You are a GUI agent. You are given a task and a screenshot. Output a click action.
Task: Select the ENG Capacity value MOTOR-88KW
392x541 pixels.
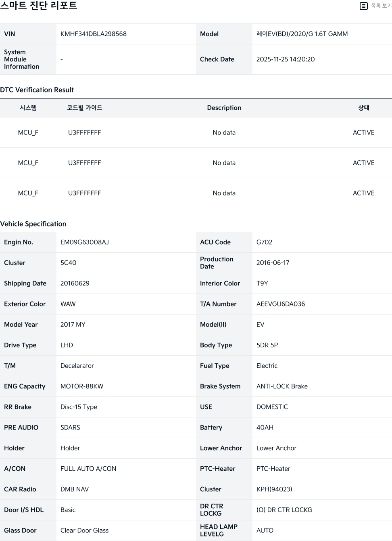click(82, 386)
